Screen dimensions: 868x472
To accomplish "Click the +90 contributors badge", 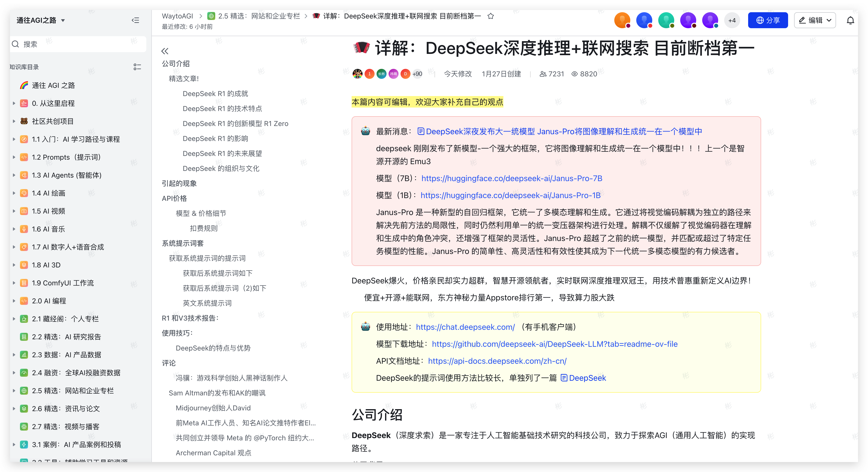I will 417,74.
